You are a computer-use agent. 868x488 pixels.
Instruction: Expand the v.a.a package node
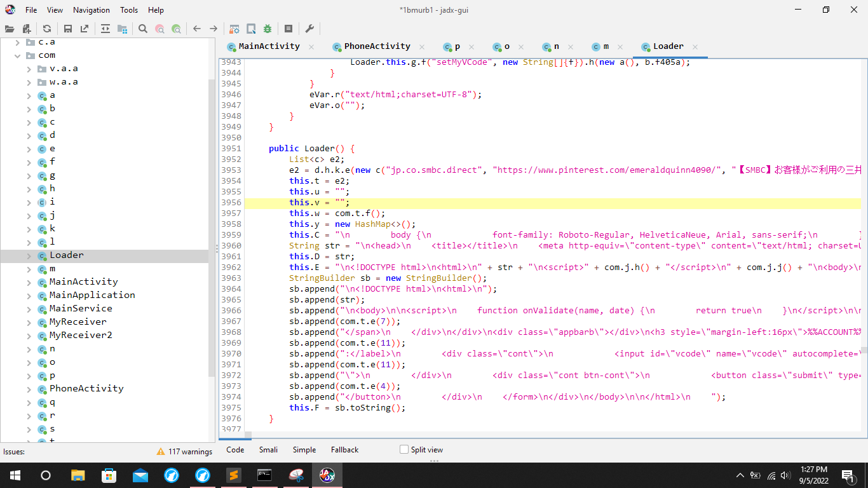pyautogui.click(x=29, y=69)
